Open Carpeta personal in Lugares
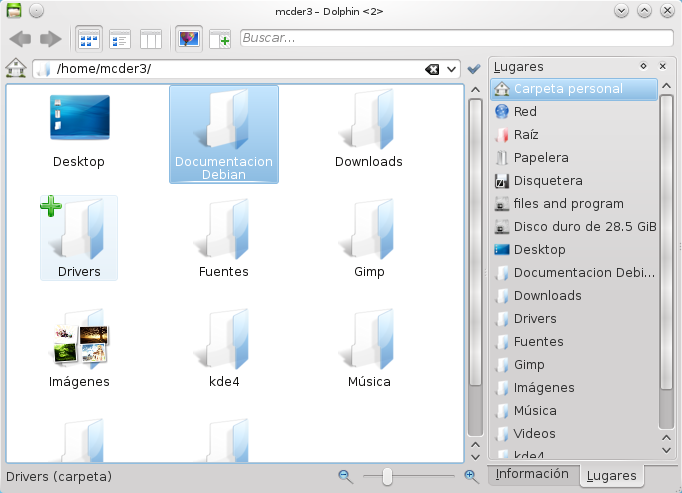Viewport: 682px width, 493px height. click(x=574, y=89)
